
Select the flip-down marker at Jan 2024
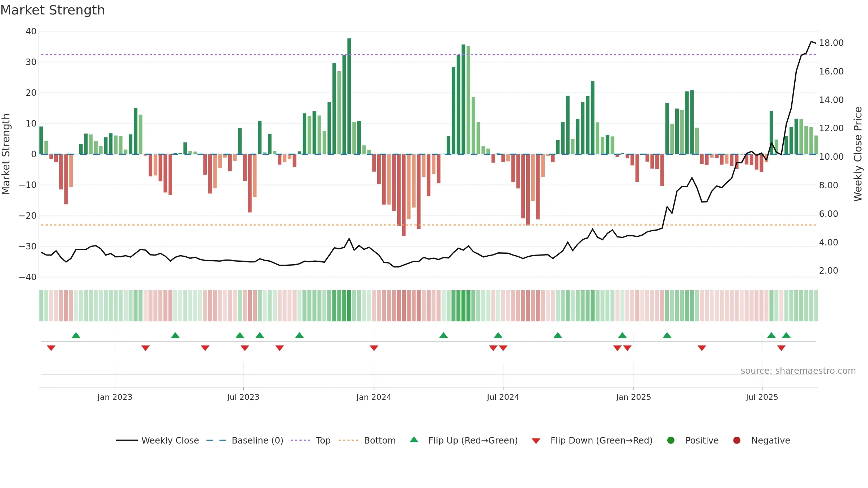click(x=374, y=348)
